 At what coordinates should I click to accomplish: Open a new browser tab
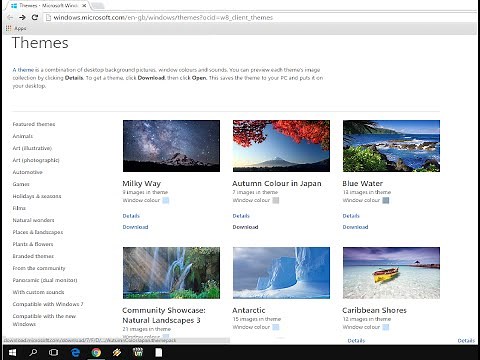tap(97, 6)
